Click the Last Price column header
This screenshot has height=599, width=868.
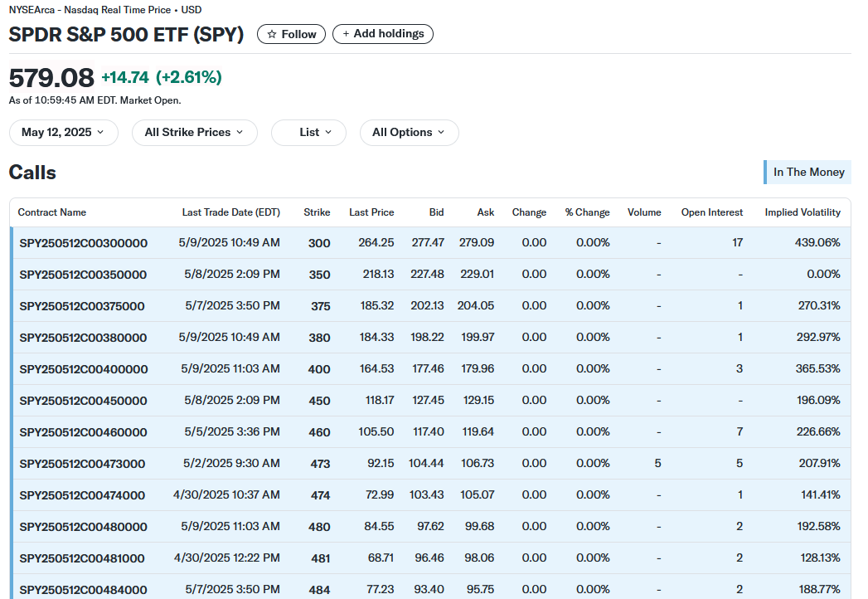click(x=371, y=212)
